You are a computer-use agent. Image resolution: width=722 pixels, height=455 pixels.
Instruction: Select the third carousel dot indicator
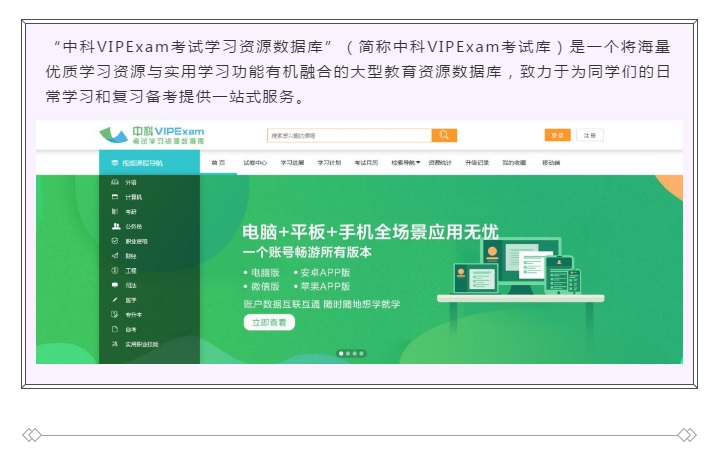point(355,354)
